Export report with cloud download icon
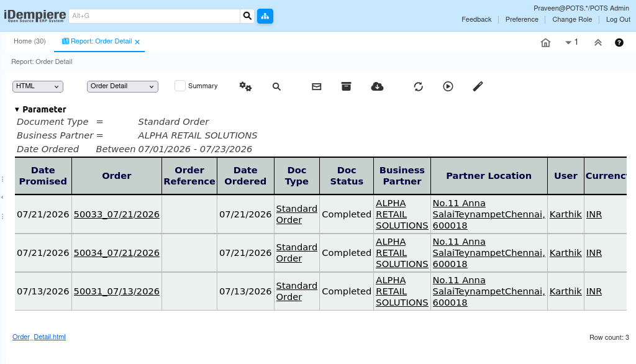Viewport: 636px width, 364px height. (377, 86)
